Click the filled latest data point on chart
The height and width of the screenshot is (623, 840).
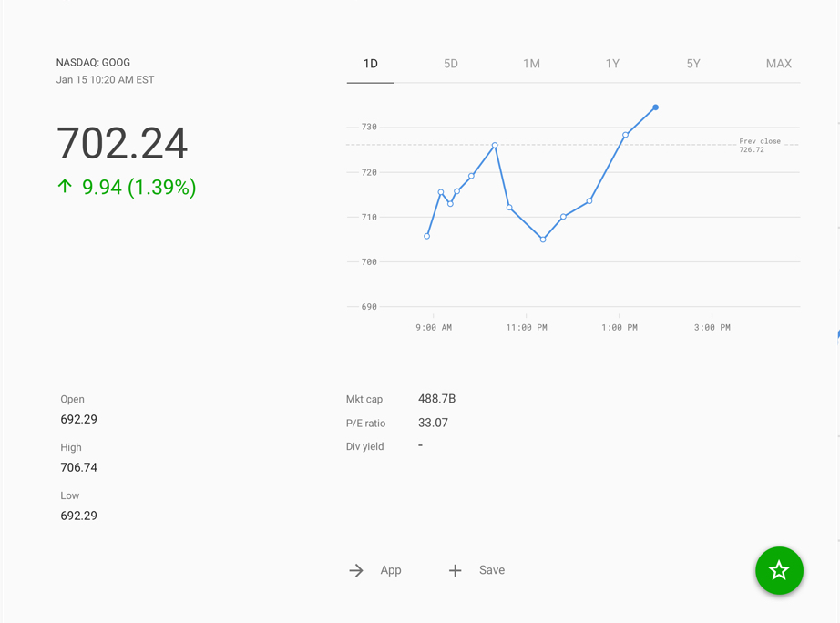(655, 107)
